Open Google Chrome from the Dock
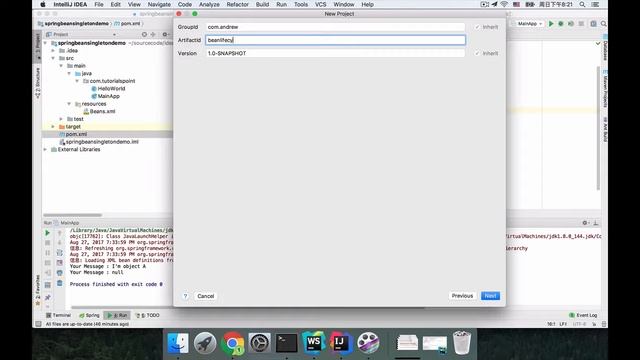Image resolution: width=640 pixels, height=360 pixels. tap(233, 342)
